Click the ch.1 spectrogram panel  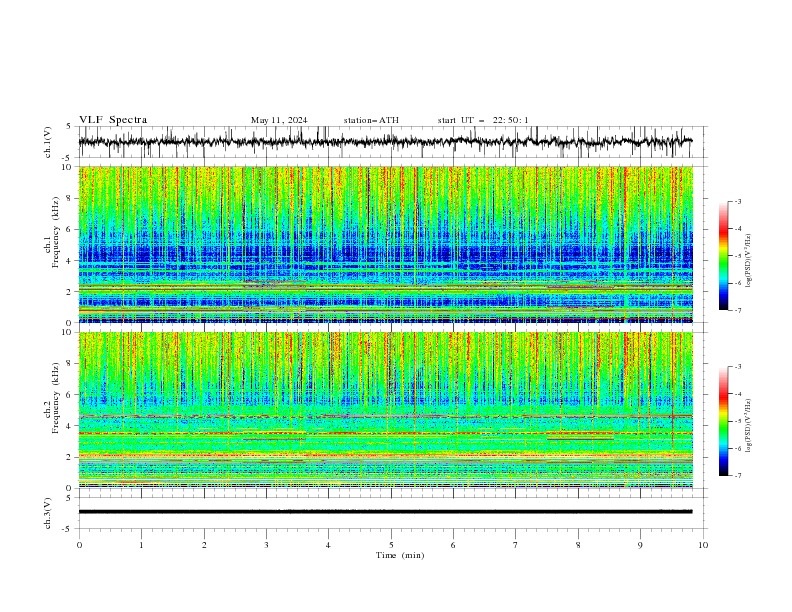point(385,244)
